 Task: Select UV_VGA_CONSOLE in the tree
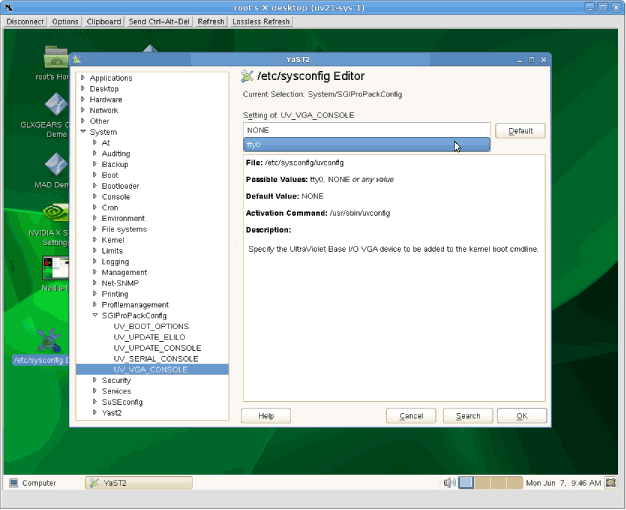click(x=152, y=369)
